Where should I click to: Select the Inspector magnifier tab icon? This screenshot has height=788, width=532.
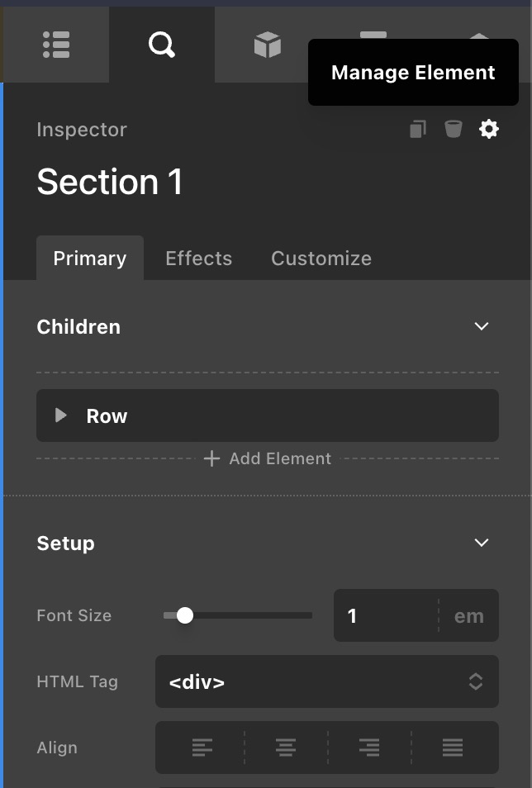point(161,45)
